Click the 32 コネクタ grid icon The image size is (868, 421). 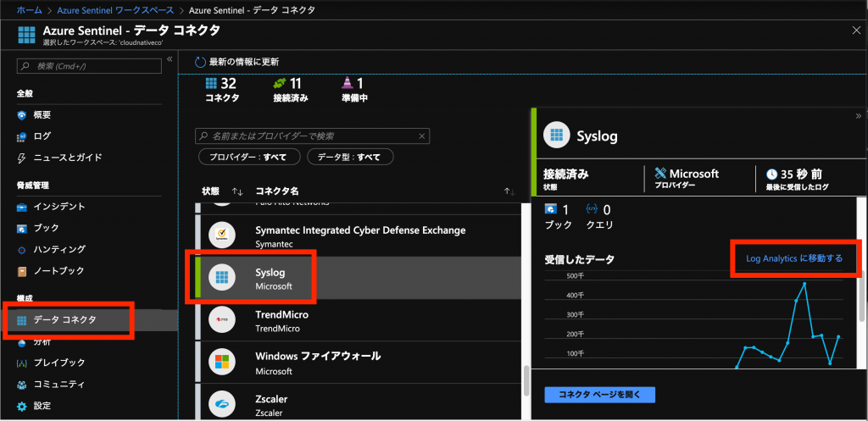pos(211,84)
